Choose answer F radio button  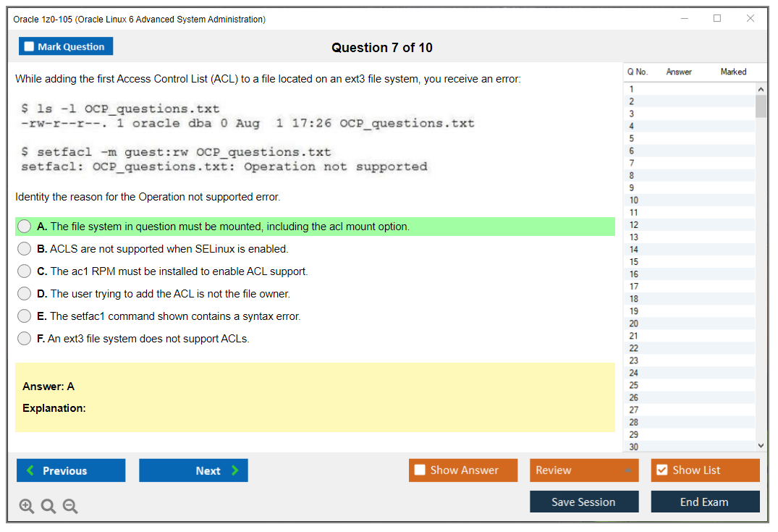(24, 338)
